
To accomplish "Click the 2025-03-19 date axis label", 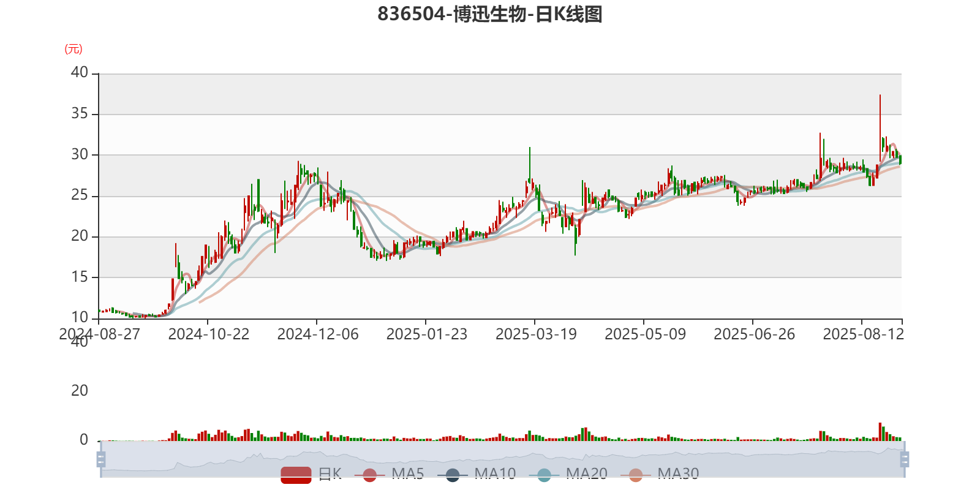I will pos(535,334).
